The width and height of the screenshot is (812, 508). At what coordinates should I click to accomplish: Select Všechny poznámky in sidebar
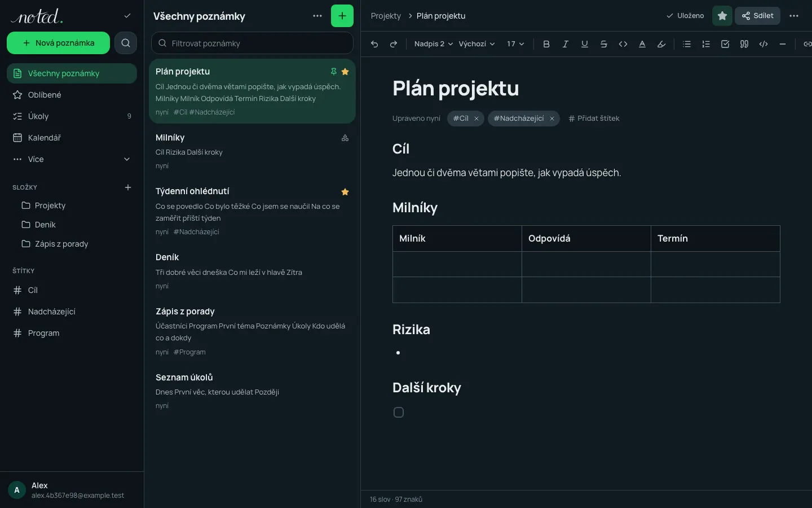[72, 73]
